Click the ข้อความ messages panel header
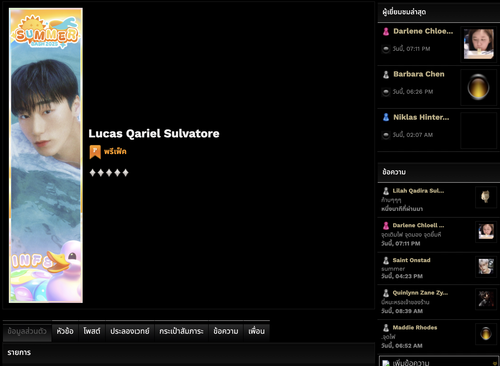Screen dimensions: 500x366 (439, 172)
